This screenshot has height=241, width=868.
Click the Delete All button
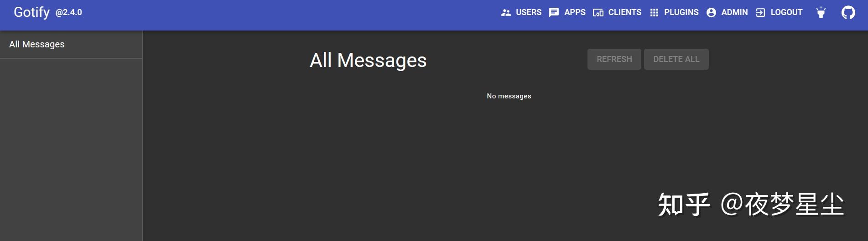coord(676,59)
